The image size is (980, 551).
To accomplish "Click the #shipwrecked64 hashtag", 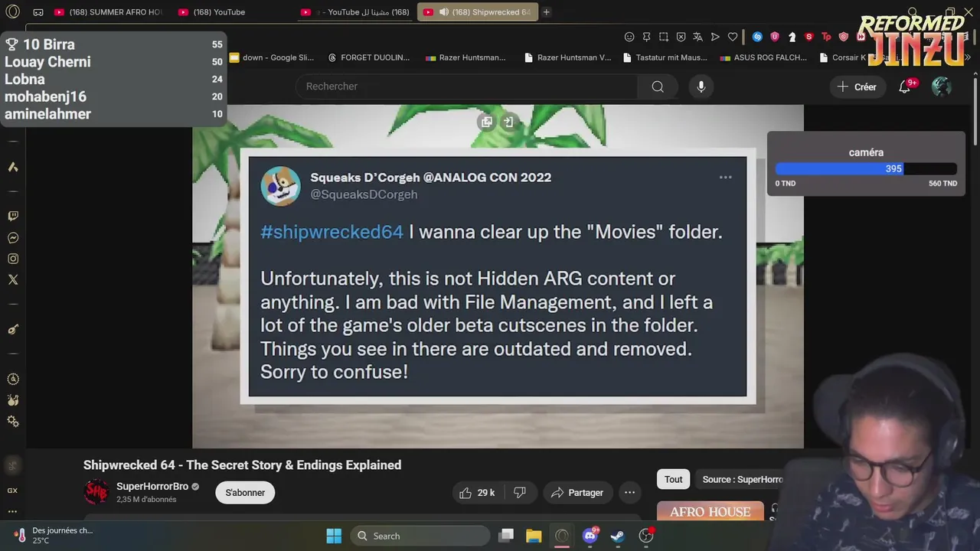I will coord(332,232).
